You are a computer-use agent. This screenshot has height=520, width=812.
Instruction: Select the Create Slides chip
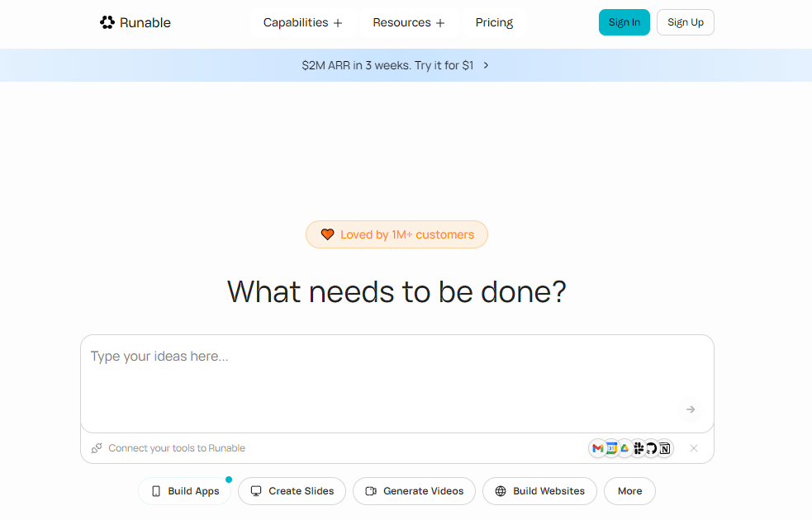(x=292, y=491)
